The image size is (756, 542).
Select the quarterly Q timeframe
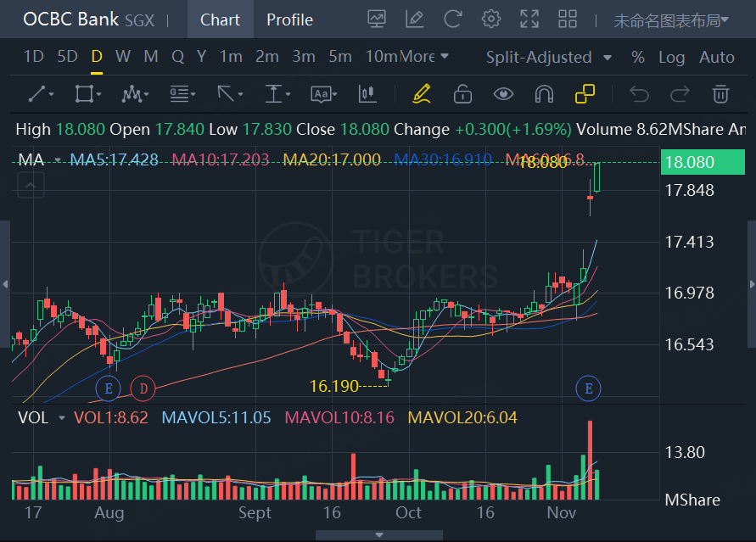pyautogui.click(x=178, y=56)
